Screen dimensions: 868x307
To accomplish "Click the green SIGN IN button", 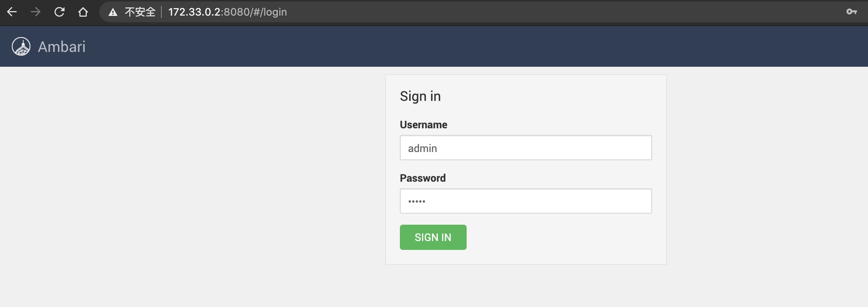I will (433, 237).
